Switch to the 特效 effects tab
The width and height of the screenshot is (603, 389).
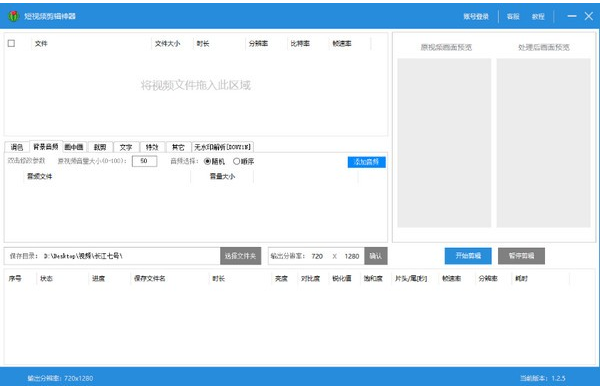coord(152,147)
